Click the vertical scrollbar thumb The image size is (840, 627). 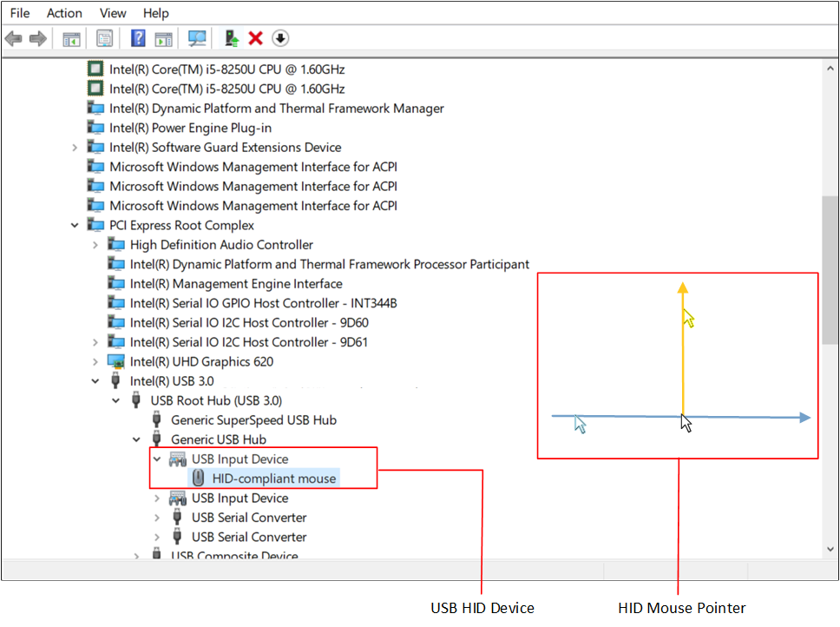pos(830,271)
